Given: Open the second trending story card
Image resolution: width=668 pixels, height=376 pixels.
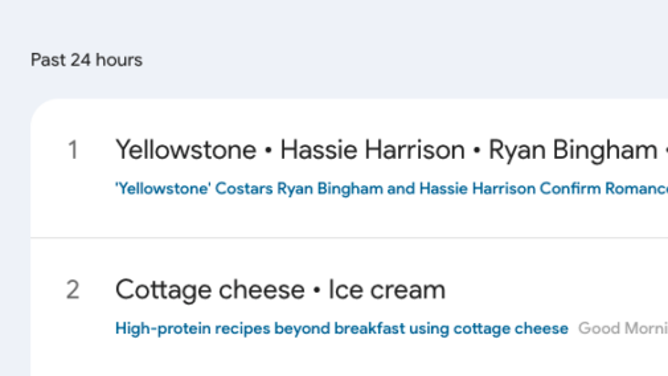Looking at the screenshot, I should pos(349,307).
